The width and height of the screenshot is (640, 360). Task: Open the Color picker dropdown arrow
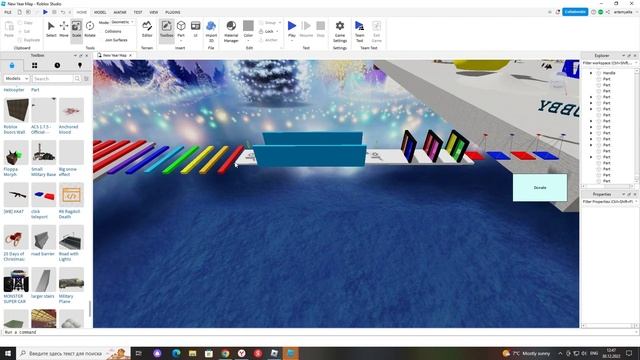coord(248,40)
